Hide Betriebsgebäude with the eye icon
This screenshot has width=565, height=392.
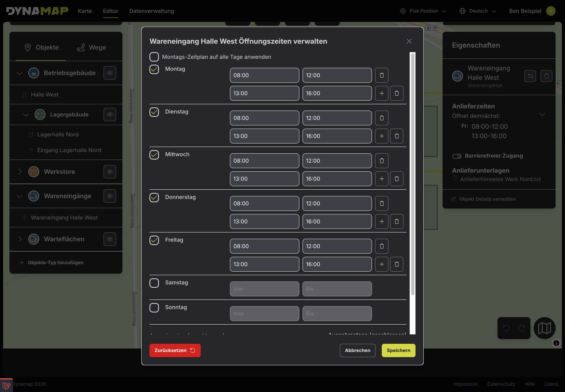110,73
